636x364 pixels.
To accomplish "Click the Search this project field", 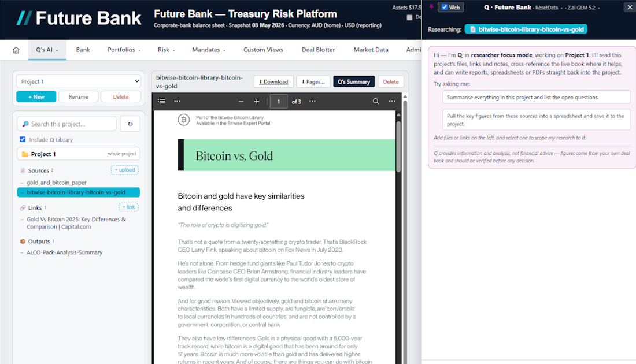I will [x=67, y=124].
